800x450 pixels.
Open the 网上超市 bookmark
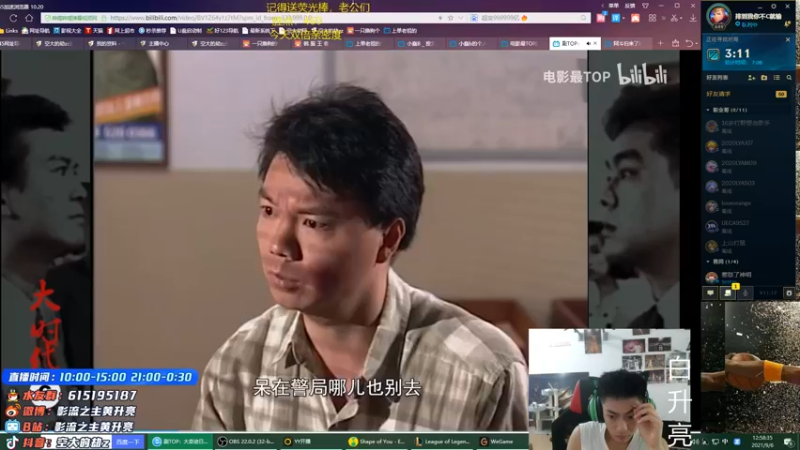click(x=121, y=31)
